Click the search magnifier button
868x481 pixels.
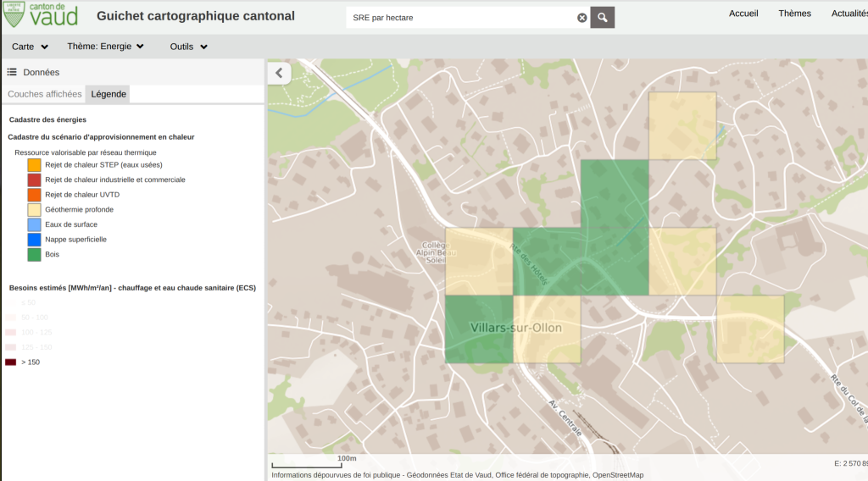pos(603,17)
